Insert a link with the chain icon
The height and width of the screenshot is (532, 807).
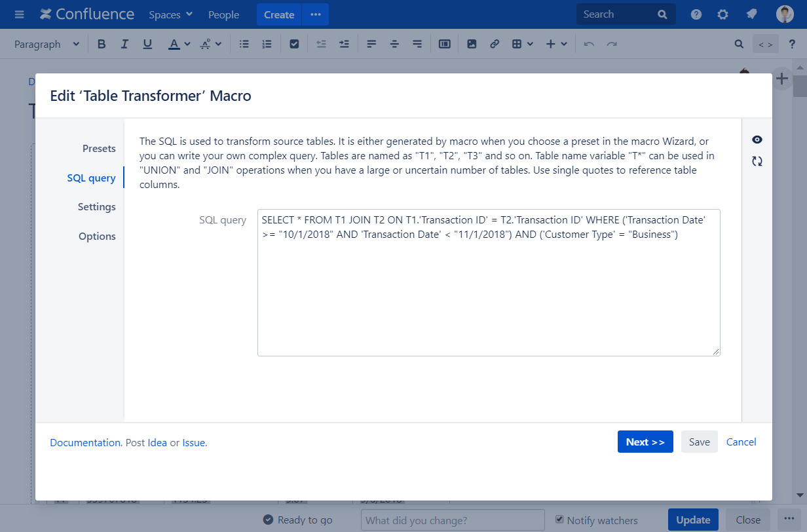495,44
